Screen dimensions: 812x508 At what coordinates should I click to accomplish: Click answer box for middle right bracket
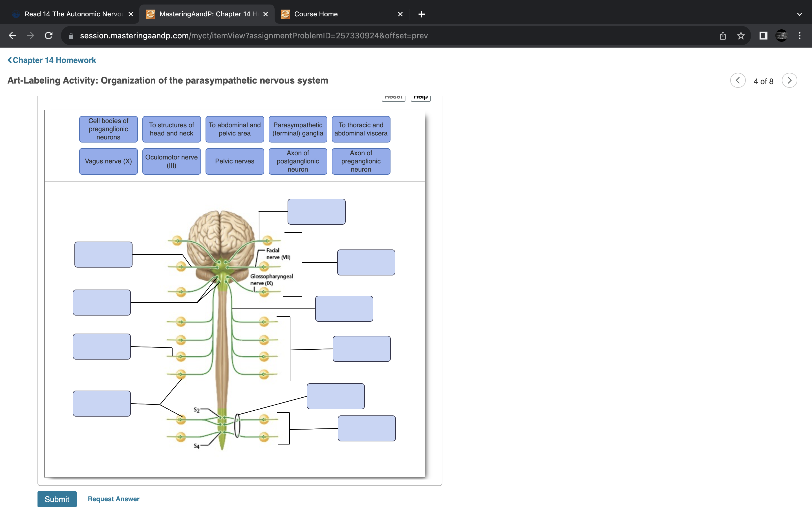[x=361, y=349]
